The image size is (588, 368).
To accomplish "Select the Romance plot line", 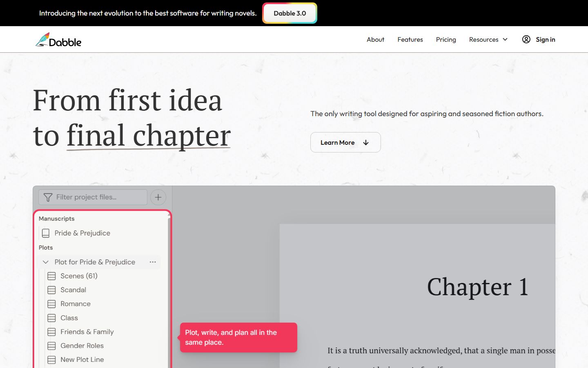I will pyautogui.click(x=76, y=304).
